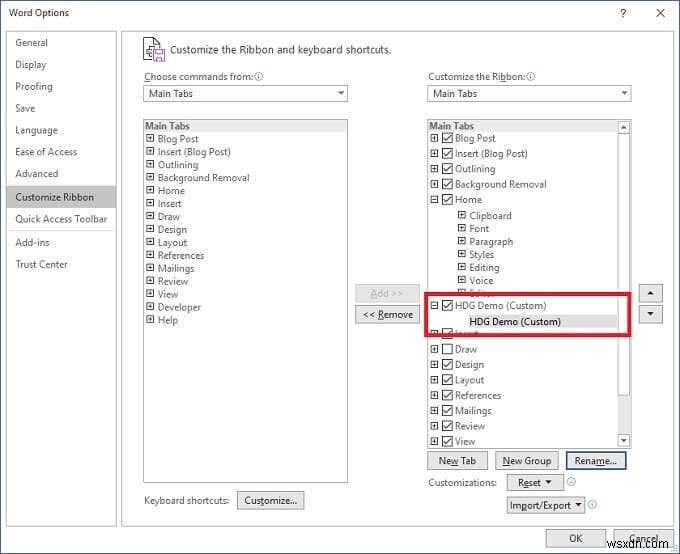
Task: Click info icon next to Import/Export
Action: [592, 505]
